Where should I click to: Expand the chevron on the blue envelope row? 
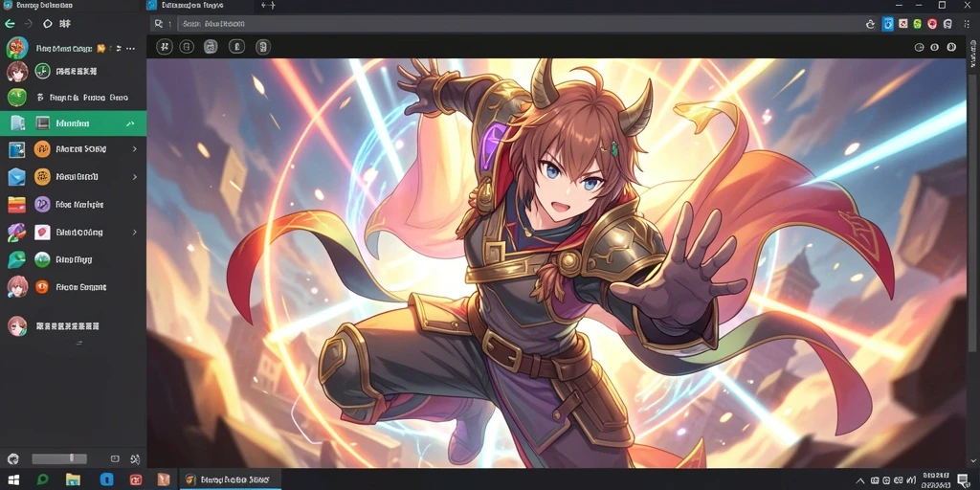[x=134, y=177]
